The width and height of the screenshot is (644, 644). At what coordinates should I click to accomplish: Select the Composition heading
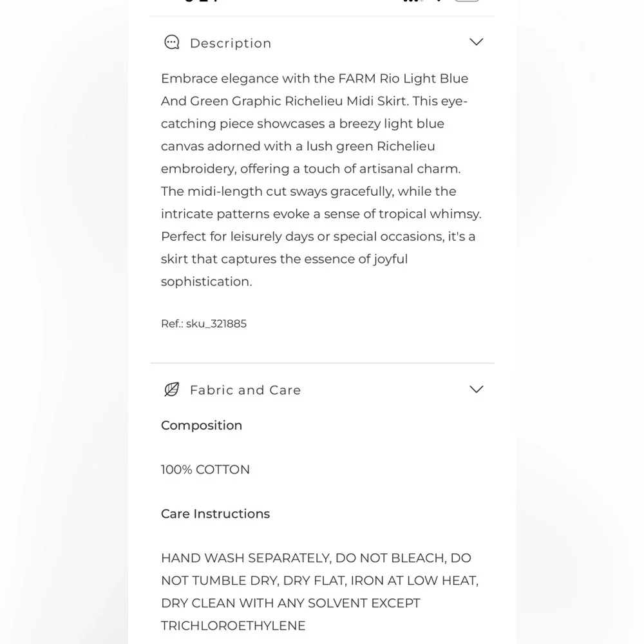coord(202,426)
